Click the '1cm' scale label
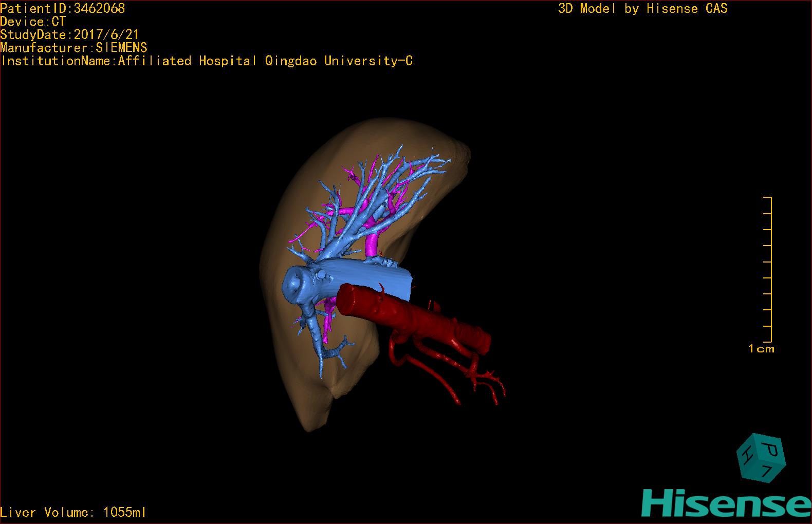 [x=761, y=349]
